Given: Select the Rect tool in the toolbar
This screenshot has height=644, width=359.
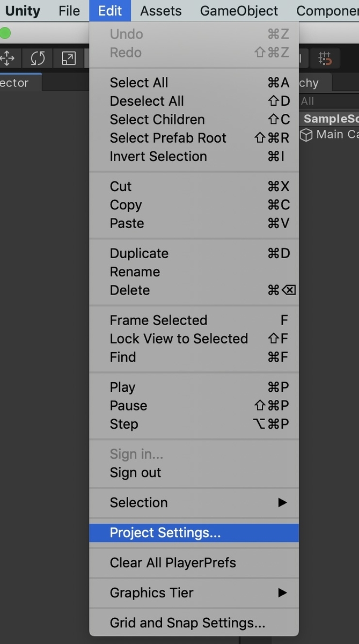Looking at the screenshot, I should pyautogui.click(x=68, y=58).
